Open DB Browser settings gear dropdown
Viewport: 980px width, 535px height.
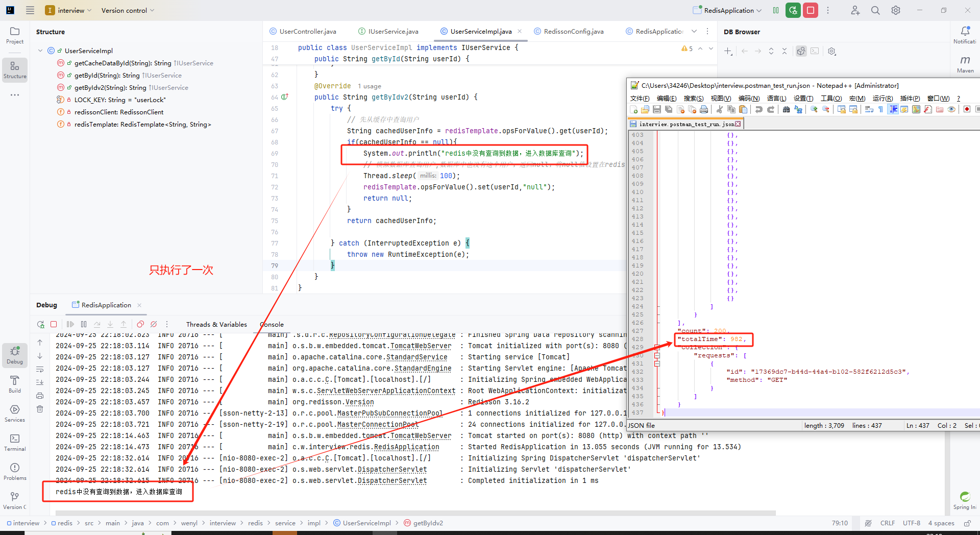(x=832, y=51)
